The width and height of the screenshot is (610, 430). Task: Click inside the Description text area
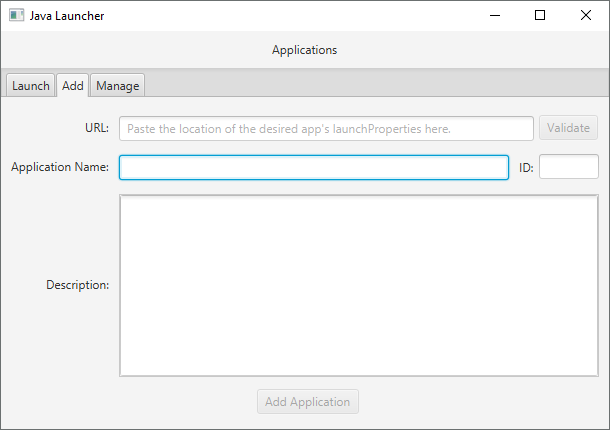(x=359, y=285)
